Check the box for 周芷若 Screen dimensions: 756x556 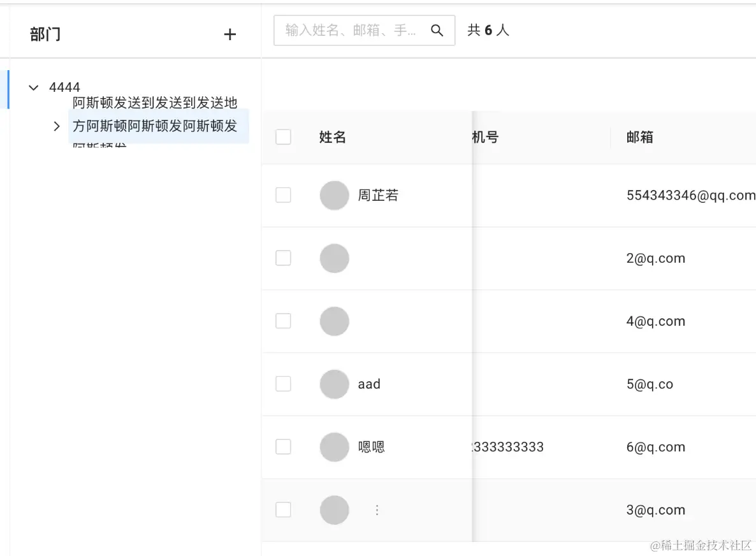tap(283, 195)
